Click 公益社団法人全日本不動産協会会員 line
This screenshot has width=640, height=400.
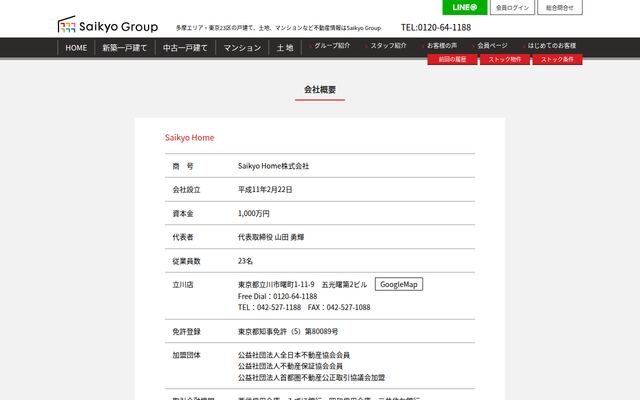pos(294,355)
